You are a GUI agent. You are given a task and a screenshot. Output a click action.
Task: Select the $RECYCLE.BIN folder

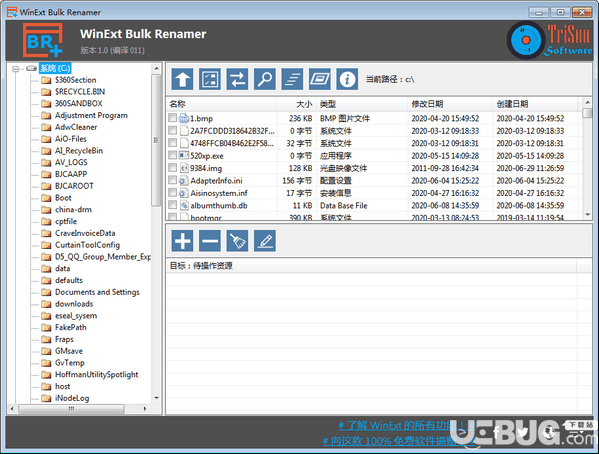80,92
